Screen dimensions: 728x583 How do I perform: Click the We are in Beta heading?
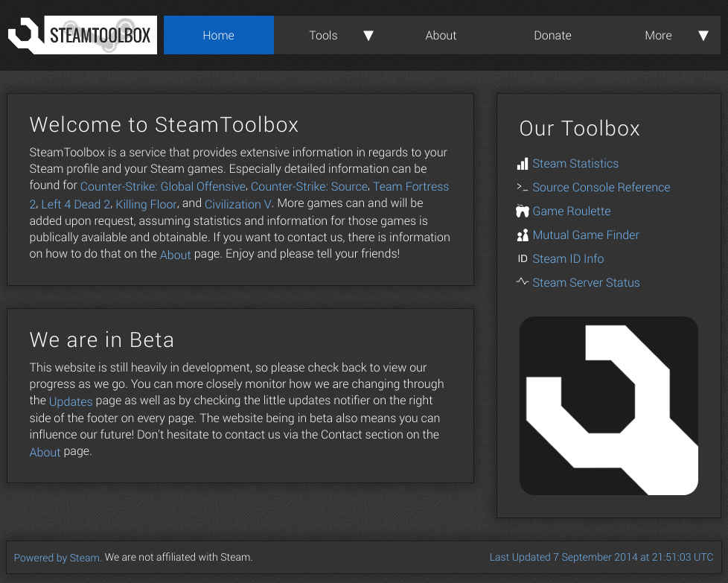pos(102,340)
